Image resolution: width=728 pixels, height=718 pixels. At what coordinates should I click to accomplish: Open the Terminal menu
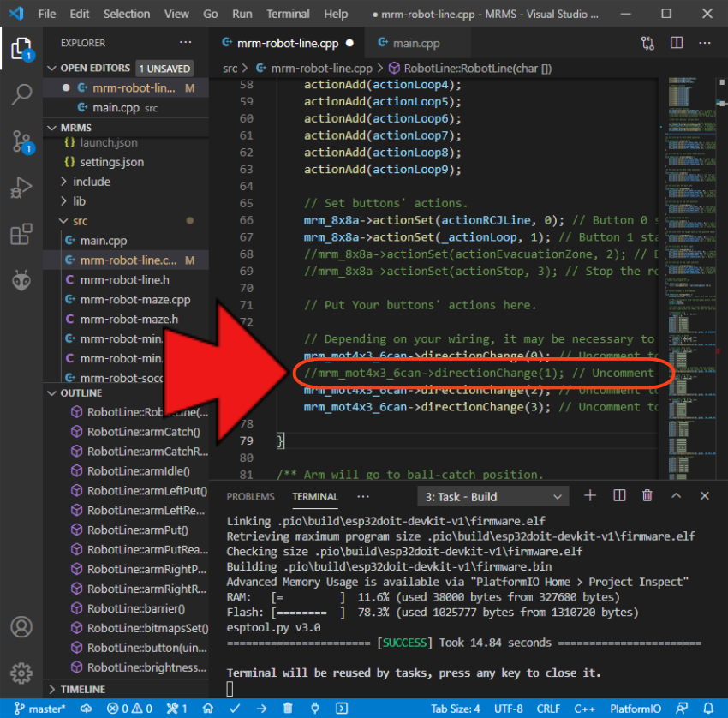288,14
